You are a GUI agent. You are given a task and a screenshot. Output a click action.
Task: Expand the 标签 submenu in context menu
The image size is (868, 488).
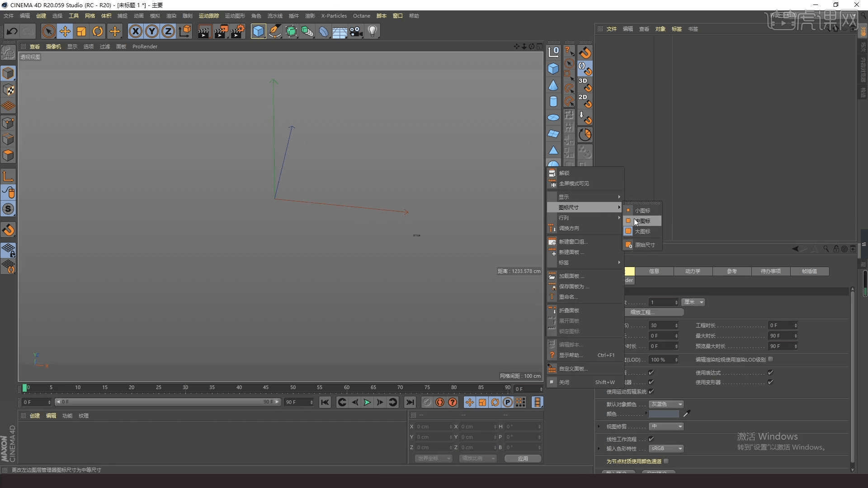[x=585, y=263]
